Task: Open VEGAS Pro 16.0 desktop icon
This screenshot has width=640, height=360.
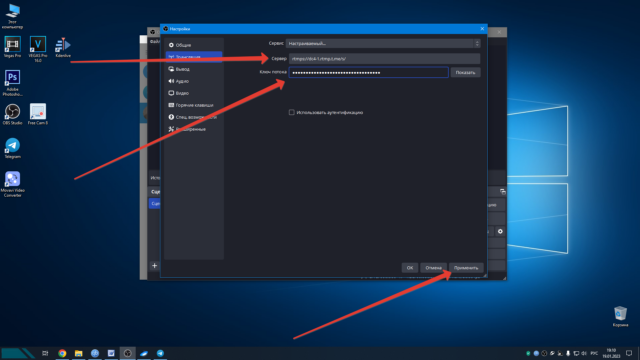Action: 38,49
